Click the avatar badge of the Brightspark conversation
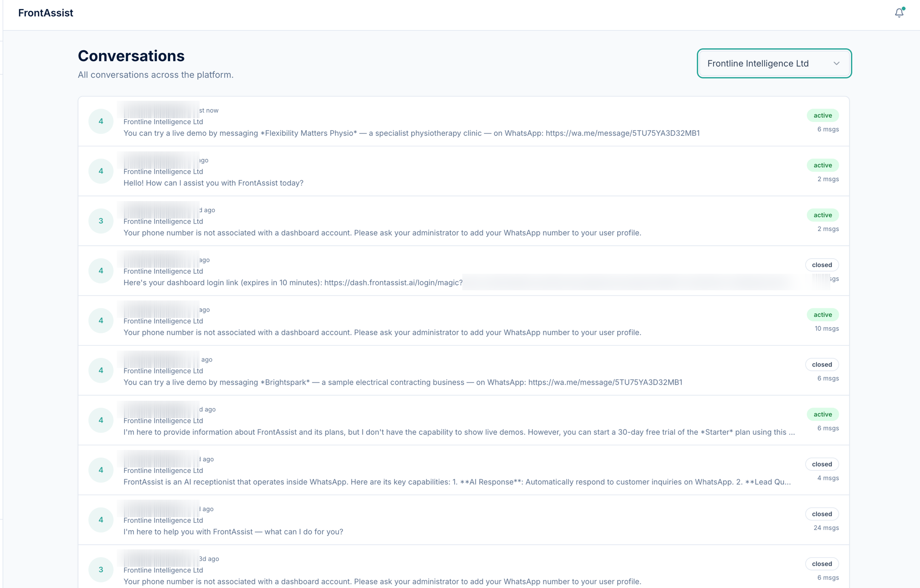Screen dimensions: 920x588 (x=101, y=370)
